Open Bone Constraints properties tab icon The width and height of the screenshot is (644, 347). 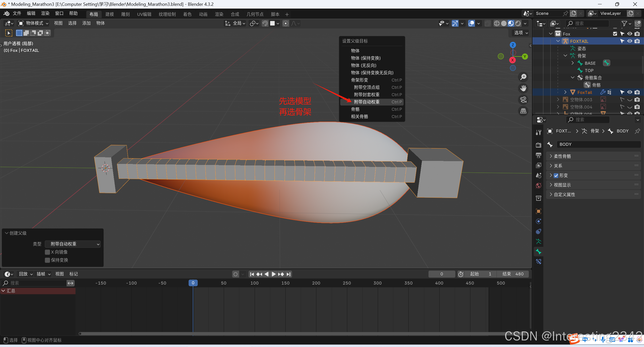click(539, 262)
